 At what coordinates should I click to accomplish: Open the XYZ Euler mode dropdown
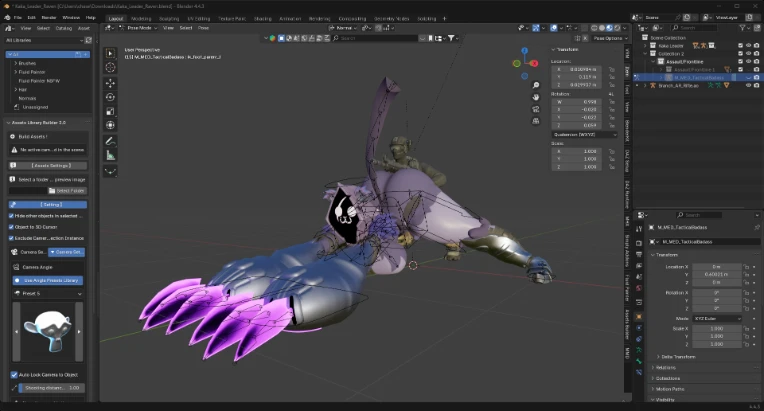tap(717, 318)
